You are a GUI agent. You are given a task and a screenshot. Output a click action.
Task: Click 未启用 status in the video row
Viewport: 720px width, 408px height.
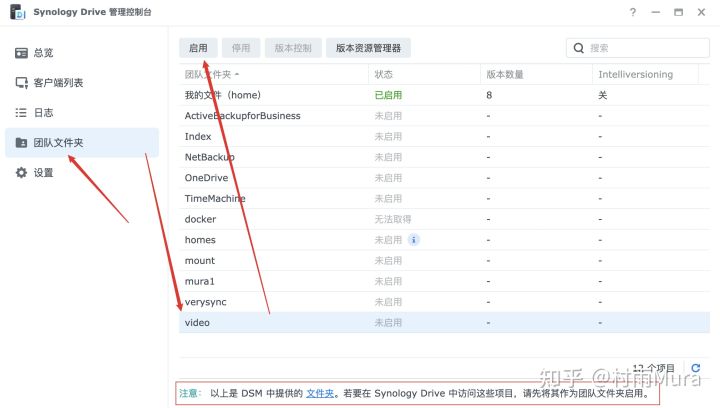pyautogui.click(x=388, y=323)
